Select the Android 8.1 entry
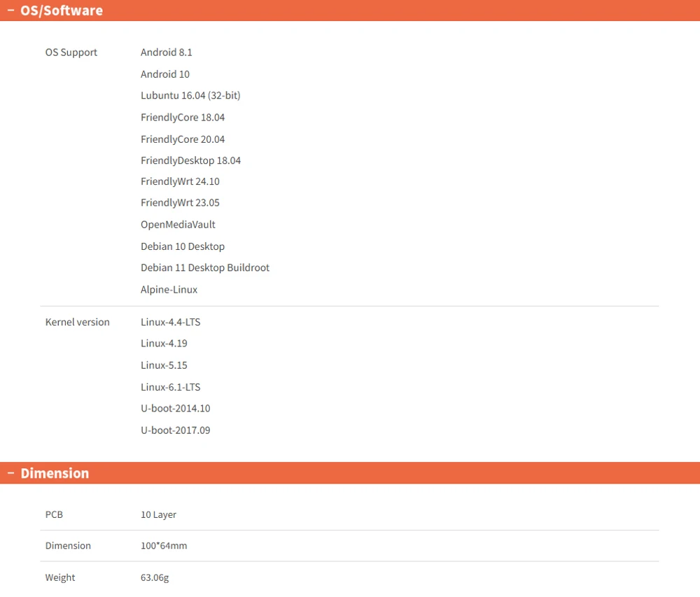Viewport: 700px width, 597px height. (x=166, y=52)
